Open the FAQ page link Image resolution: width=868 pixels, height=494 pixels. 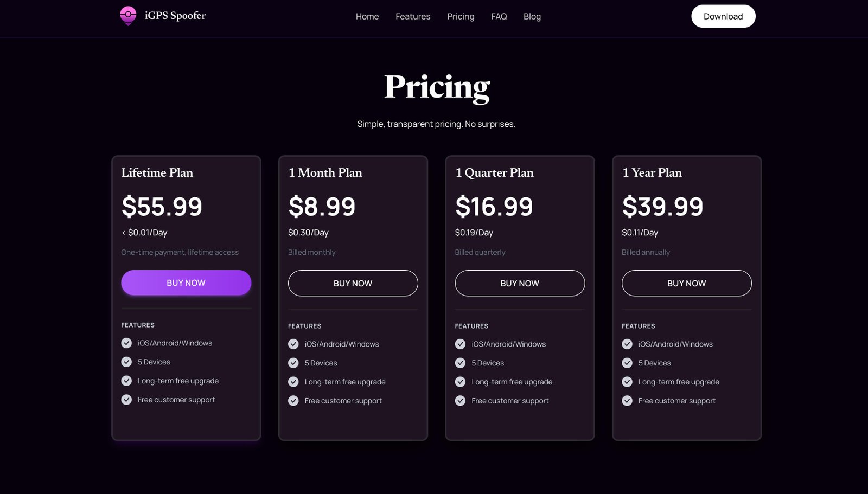pos(499,17)
